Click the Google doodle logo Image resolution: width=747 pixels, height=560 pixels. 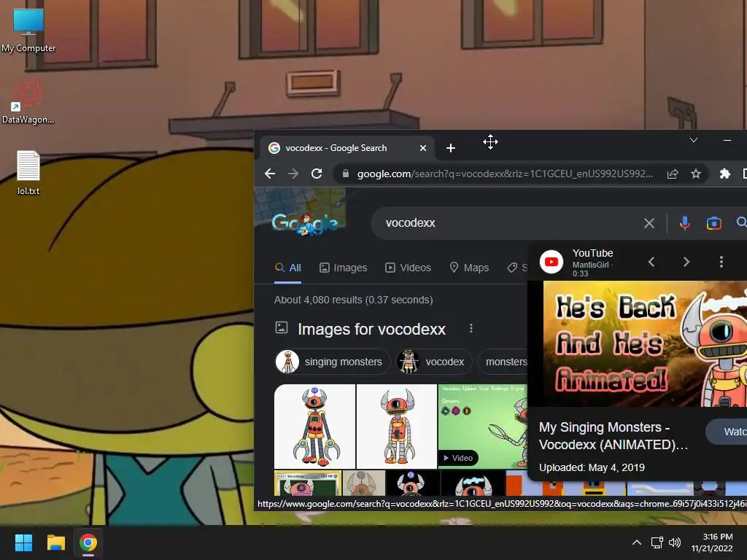pyautogui.click(x=305, y=224)
